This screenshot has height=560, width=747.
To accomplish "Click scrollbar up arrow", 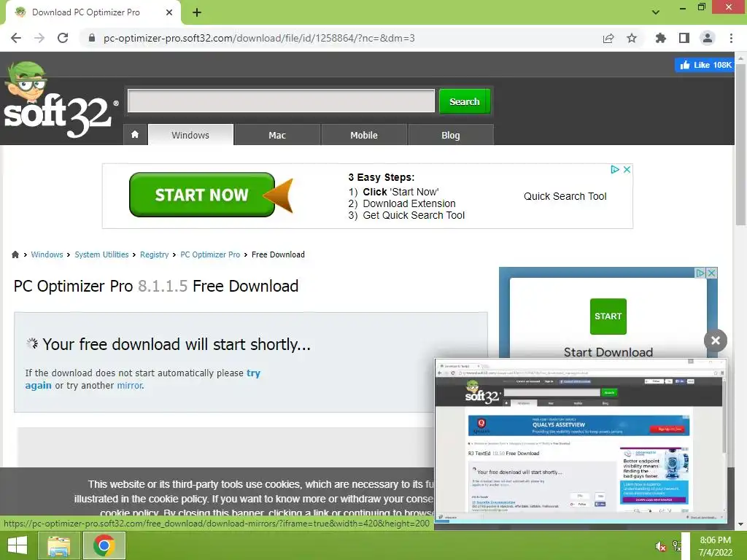I will click(740, 58).
